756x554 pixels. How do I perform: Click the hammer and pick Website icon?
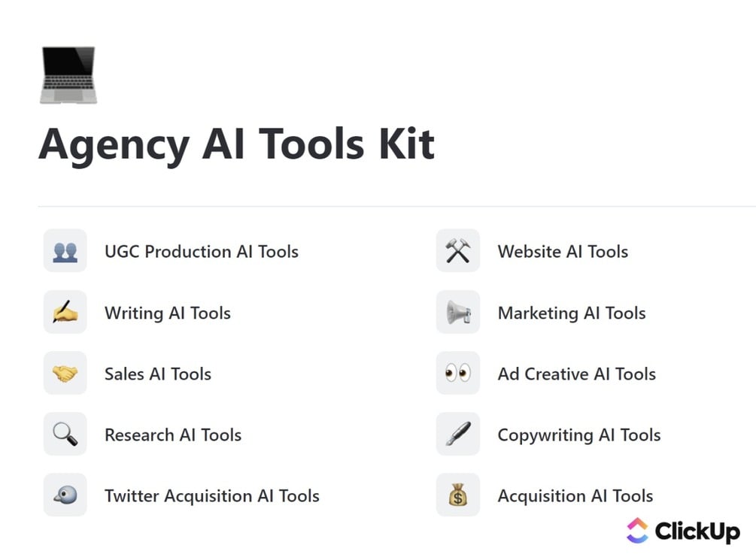pos(457,251)
